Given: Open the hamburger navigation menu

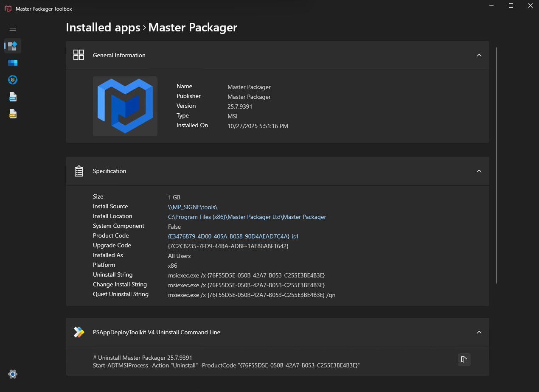Looking at the screenshot, I should [12, 29].
